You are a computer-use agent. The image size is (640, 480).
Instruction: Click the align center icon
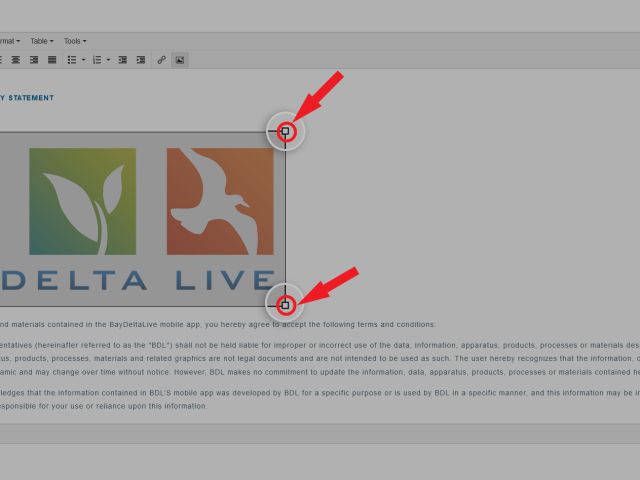pyautogui.click(x=16, y=60)
